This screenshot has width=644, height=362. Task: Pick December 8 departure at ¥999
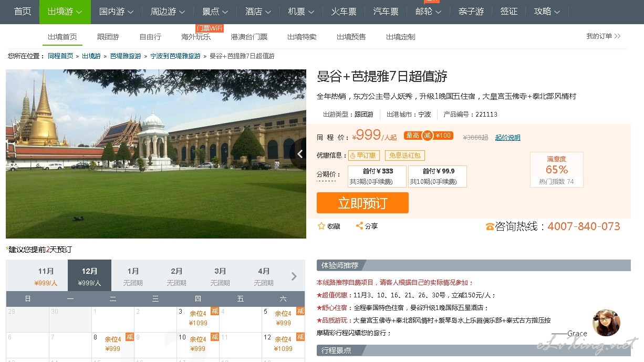[113, 345]
